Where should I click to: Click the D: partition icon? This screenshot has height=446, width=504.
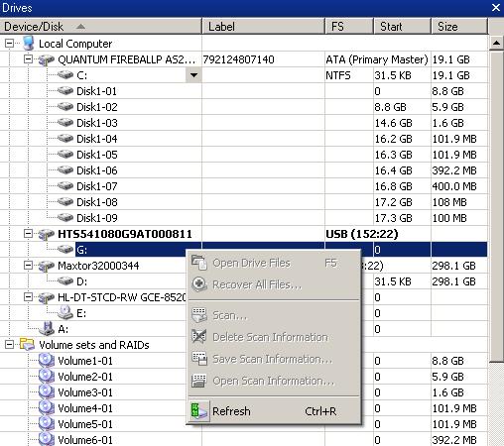point(65,281)
